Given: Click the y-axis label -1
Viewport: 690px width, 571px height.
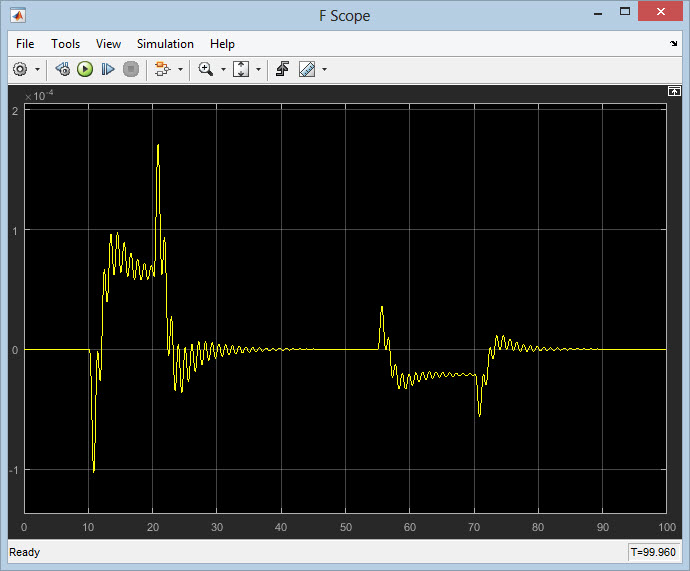Looking at the screenshot, I should point(14,470).
